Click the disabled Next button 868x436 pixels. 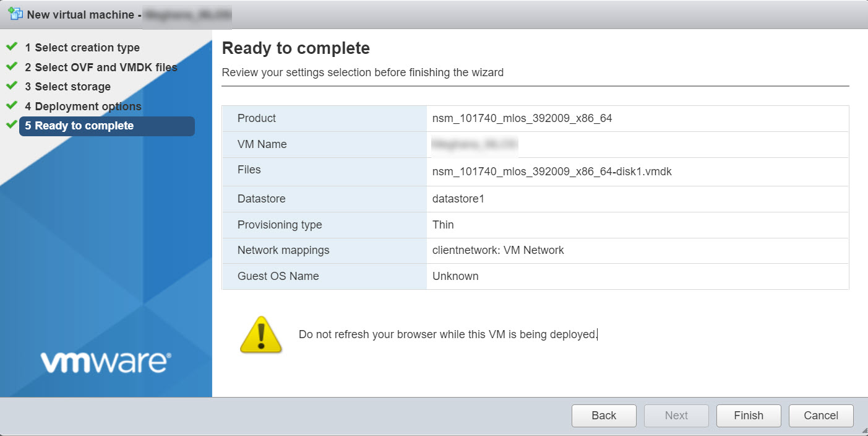676,416
